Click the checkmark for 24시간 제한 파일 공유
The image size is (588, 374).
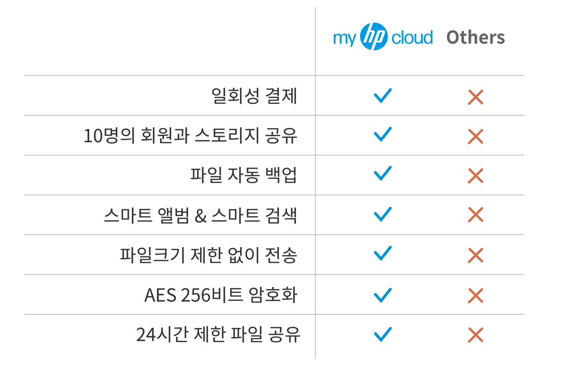383,334
